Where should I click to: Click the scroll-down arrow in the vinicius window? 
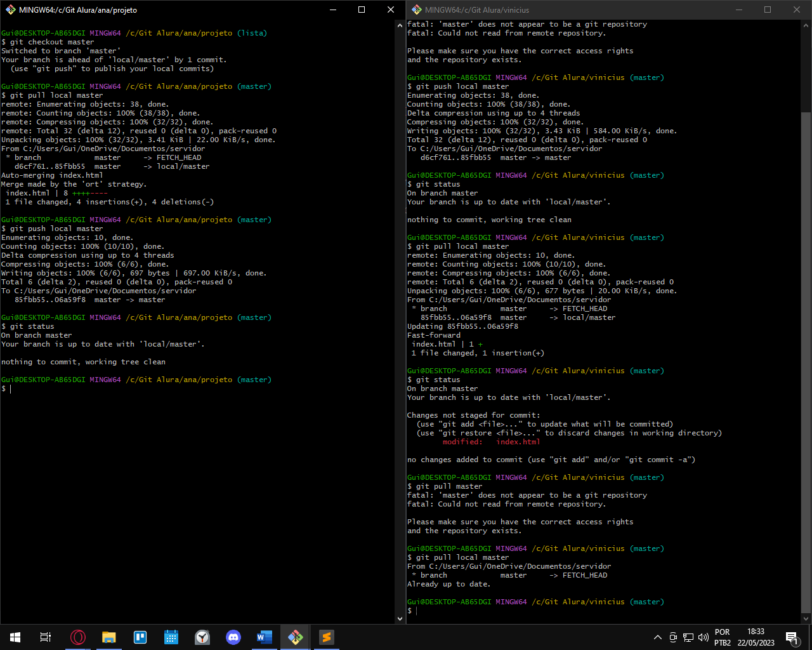click(x=806, y=618)
